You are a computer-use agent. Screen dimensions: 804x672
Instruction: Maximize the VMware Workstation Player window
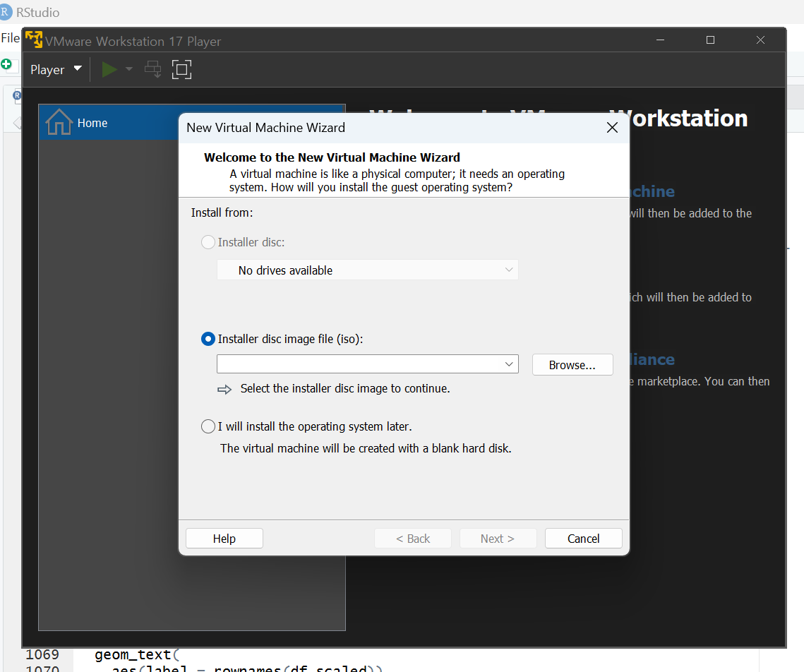710,40
